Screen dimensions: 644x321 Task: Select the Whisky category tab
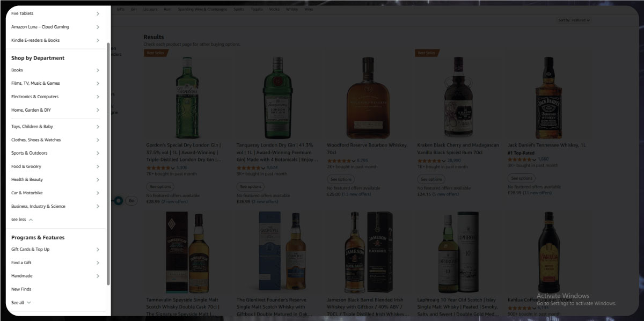[292, 9]
